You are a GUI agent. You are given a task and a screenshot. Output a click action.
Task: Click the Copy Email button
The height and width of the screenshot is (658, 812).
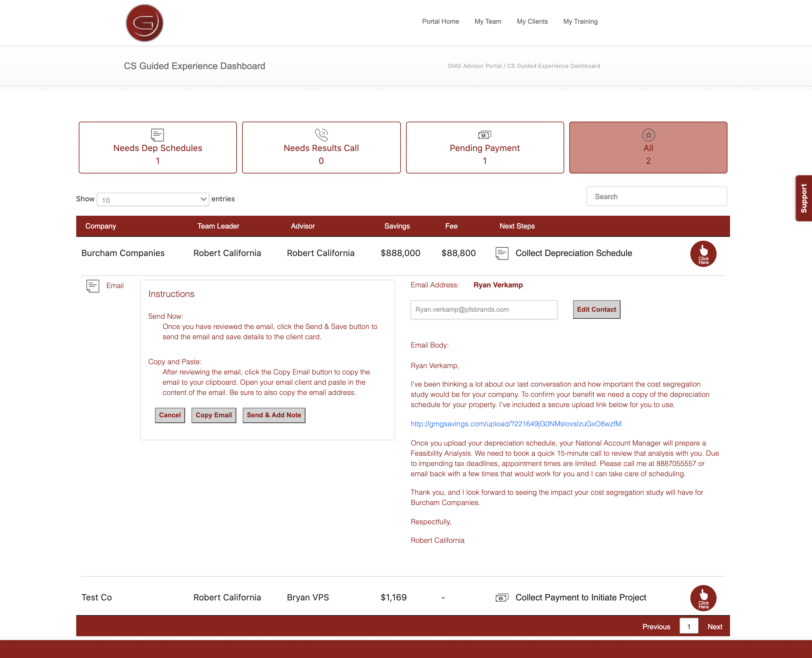click(x=214, y=415)
